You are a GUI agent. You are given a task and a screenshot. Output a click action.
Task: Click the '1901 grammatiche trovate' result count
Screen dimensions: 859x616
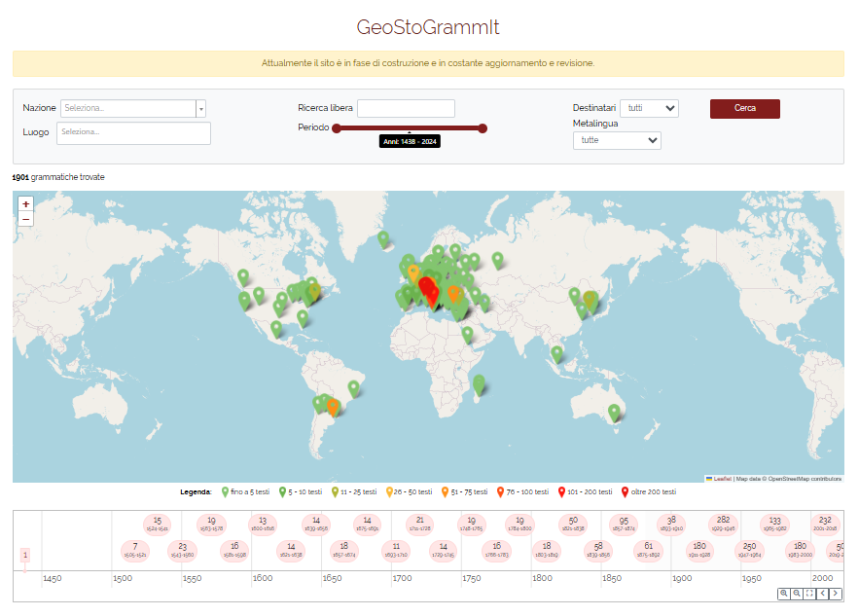click(58, 177)
